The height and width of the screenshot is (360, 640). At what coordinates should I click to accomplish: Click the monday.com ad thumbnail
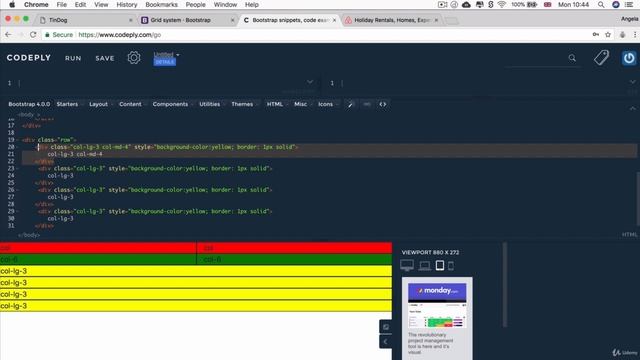coord(437,305)
